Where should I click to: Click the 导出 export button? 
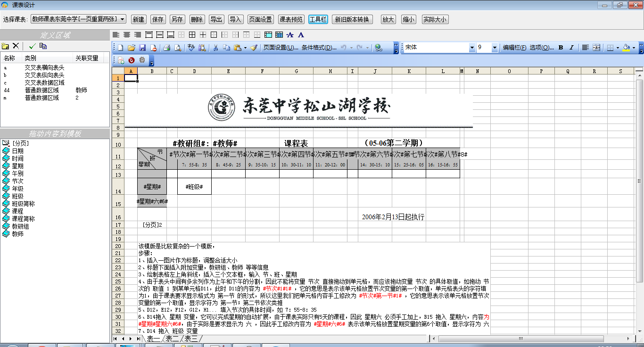point(216,19)
